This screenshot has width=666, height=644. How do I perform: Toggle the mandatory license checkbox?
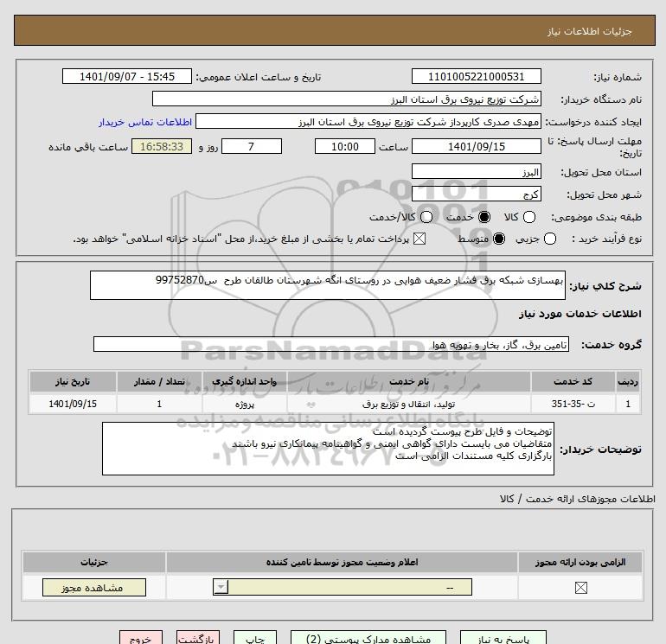580,588
